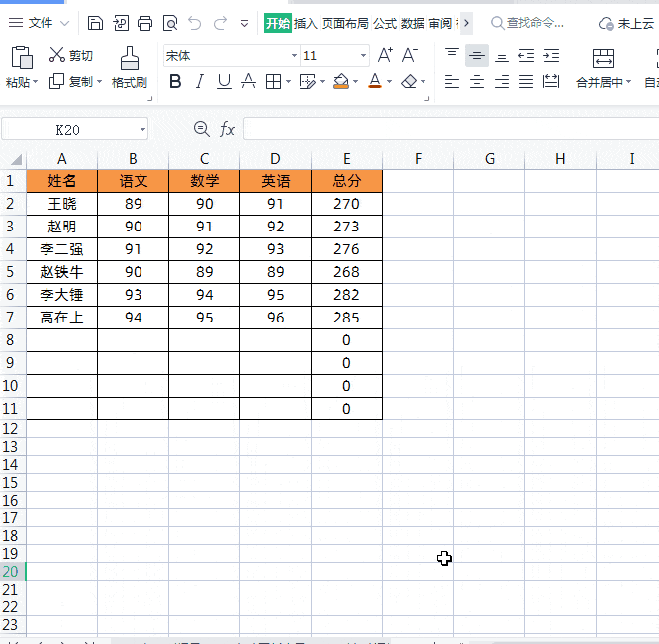Apply the fill color paint bucket swatch
The image size is (659, 644).
[340, 82]
